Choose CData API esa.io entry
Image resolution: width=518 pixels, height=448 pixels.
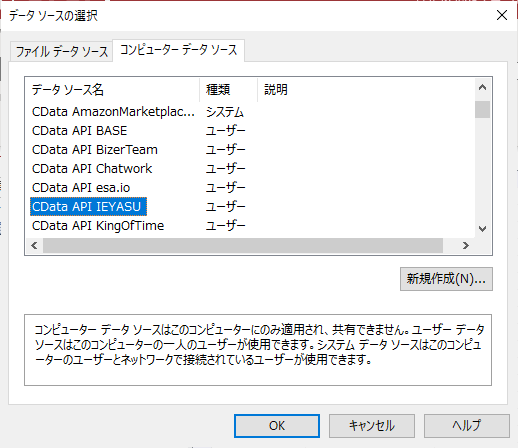(81, 188)
